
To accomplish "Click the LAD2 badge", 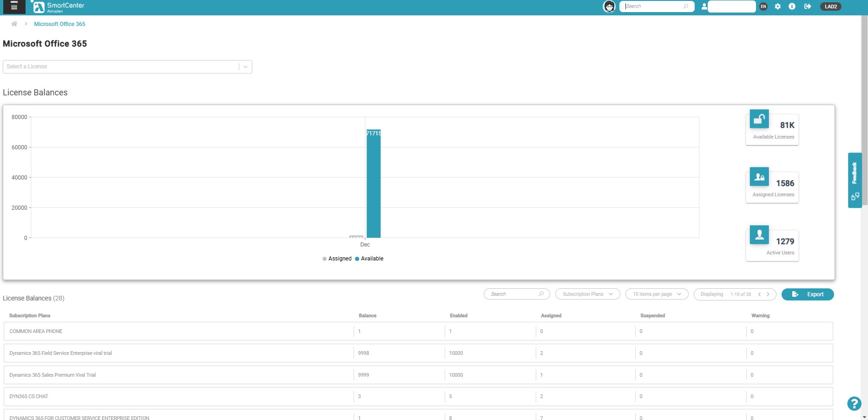I will point(831,7).
